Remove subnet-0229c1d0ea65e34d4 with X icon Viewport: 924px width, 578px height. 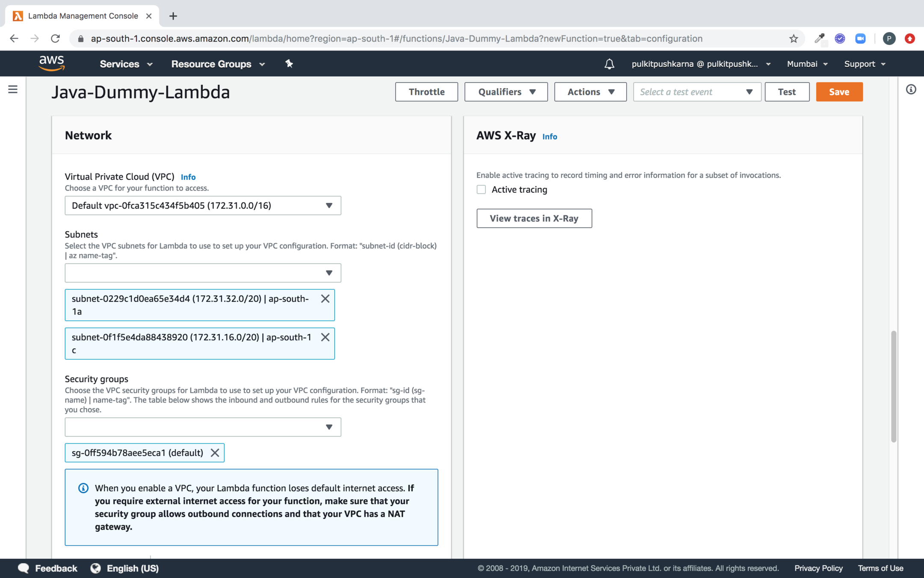click(x=325, y=299)
